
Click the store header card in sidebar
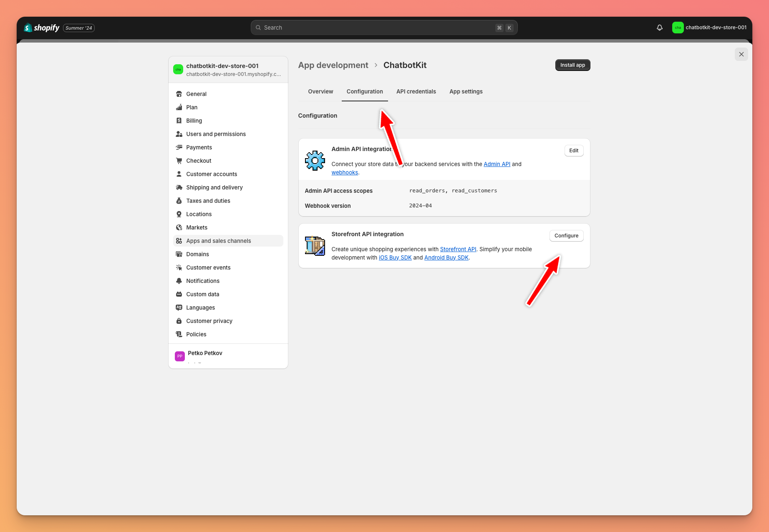pos(228,70)
